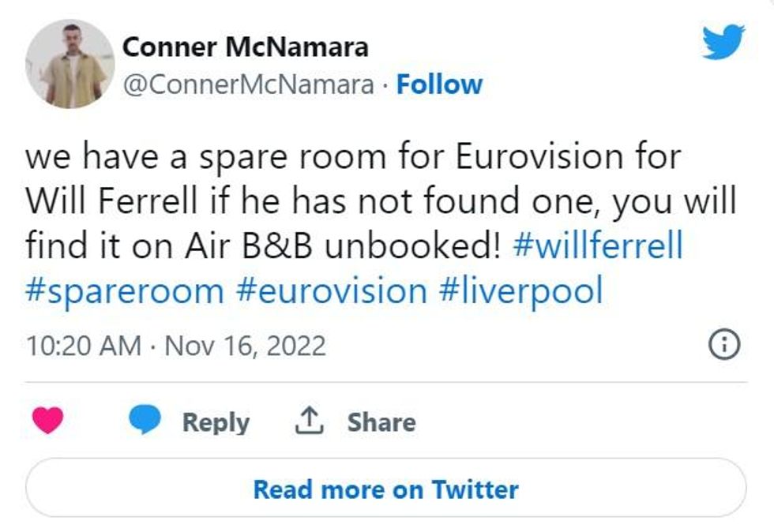Click the @ConnerMcNamara handle

(x=248, y=84)
